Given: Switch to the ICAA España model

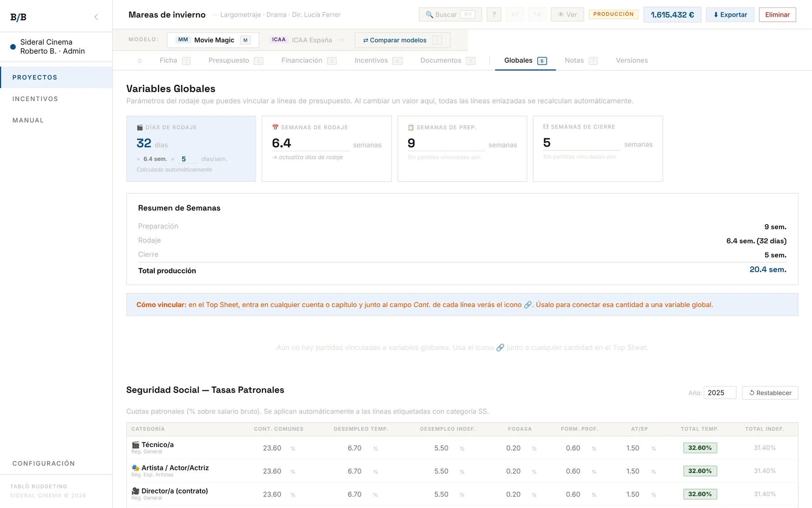Looking at the screenshot, I should pyautogui.click(x=307, y=40).
